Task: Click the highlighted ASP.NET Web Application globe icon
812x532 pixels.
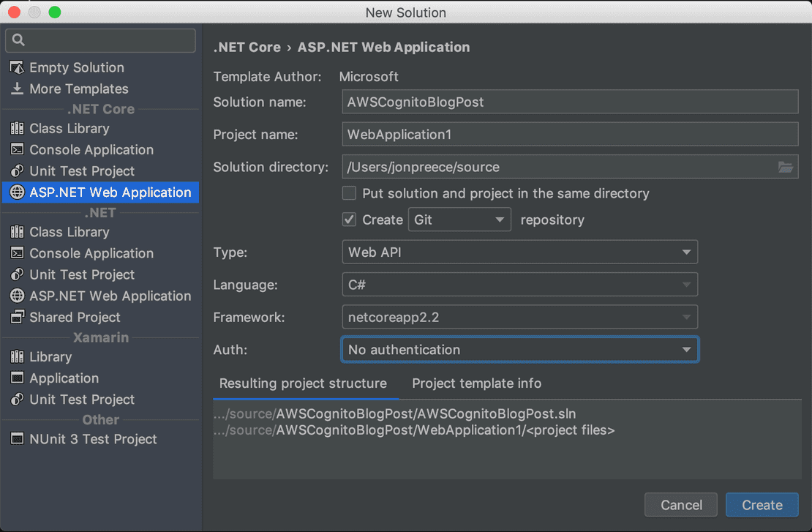Action: coord(17,192)
